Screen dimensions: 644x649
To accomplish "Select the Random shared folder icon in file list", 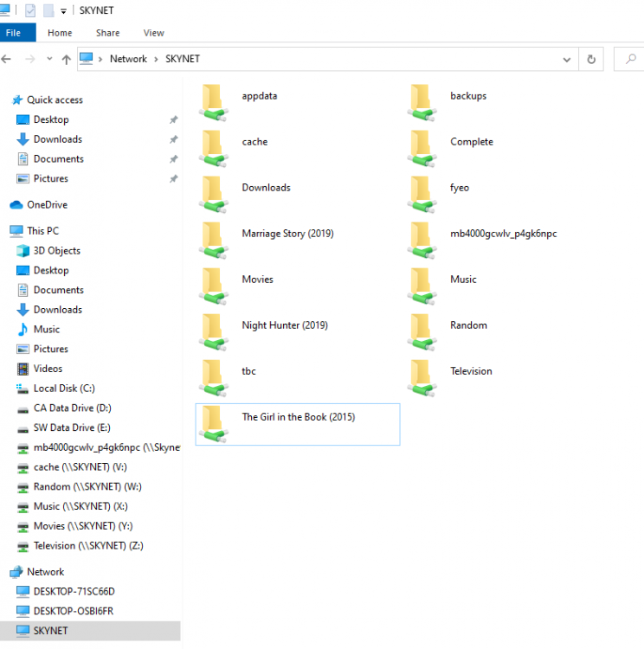I will 422,332.
